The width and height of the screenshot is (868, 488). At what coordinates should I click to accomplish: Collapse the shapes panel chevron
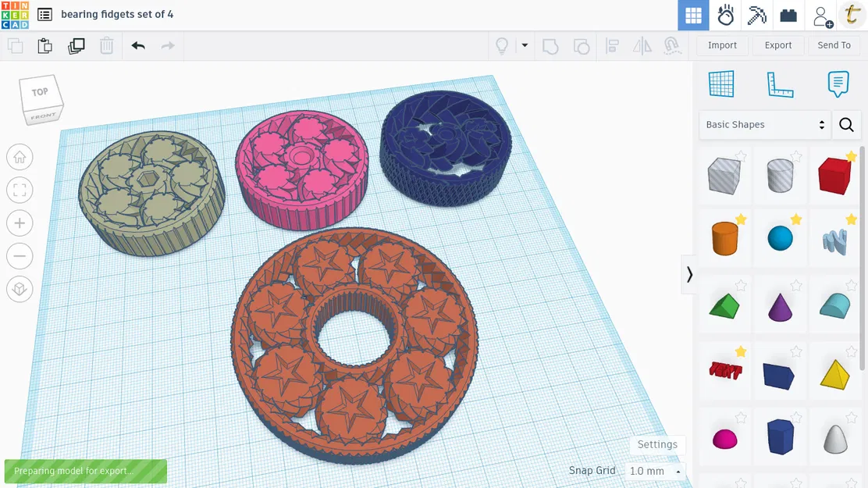689,275
